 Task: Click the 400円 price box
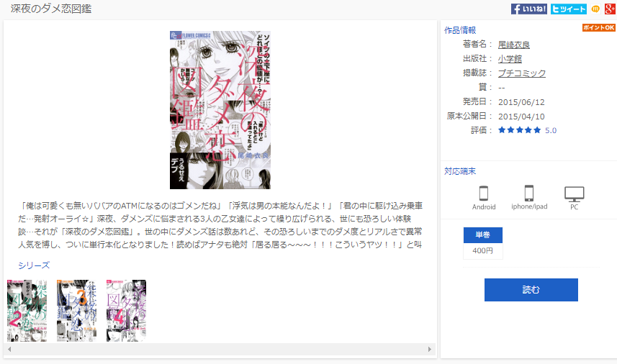pos(483,251)
